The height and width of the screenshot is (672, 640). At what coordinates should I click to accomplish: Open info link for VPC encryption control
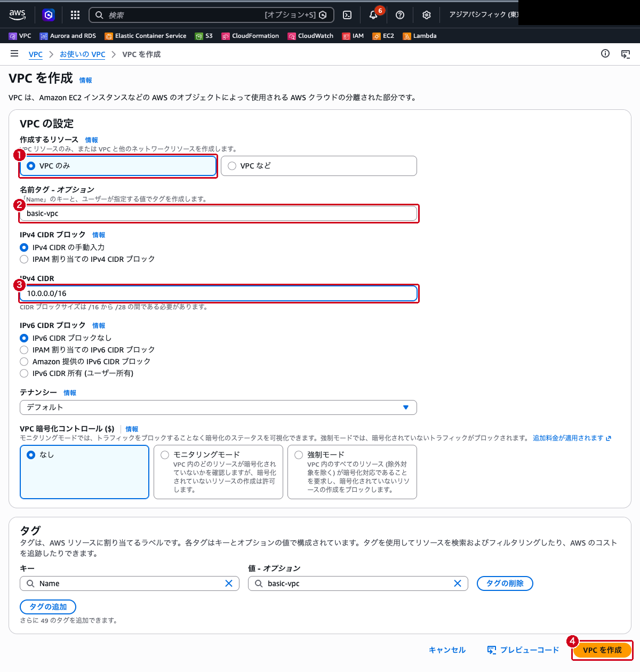[x=132, y=429]
